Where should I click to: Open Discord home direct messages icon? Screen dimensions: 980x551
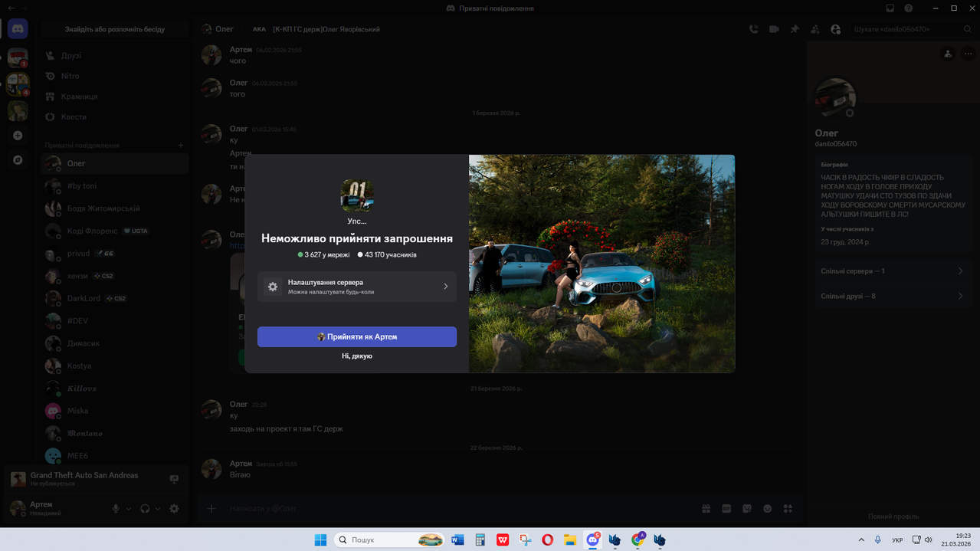click(x=18, y=29)
